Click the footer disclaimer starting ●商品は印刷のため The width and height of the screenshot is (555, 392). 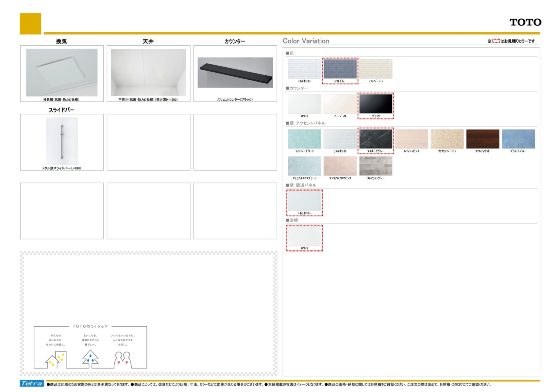pos(269,384)
